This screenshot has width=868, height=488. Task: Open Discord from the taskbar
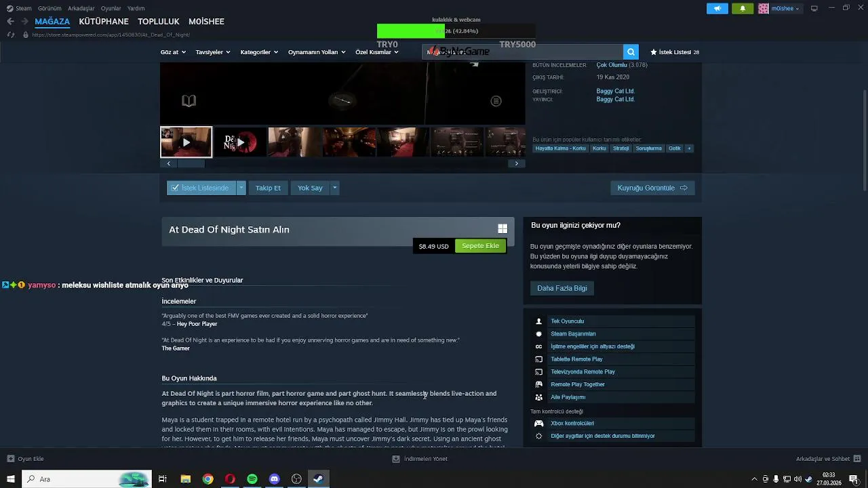[x=275, y=479]
